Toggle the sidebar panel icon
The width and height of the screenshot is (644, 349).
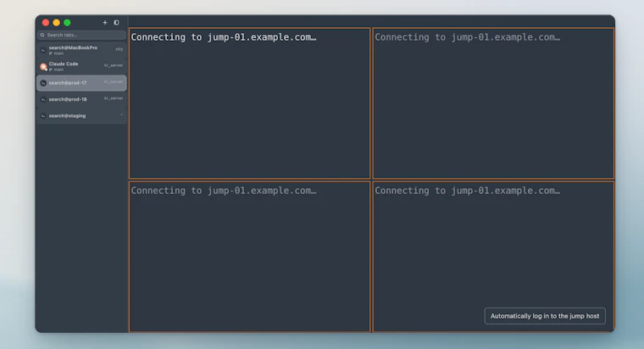tap(116, 23)
